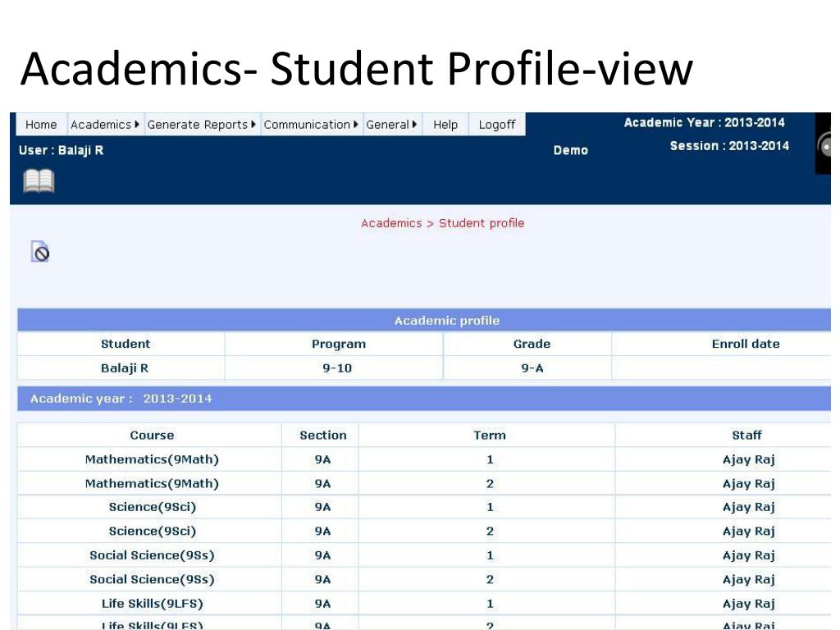Select the Staff column header
The width and height of the screenshot is (840, 630).
tap(746, 435)
